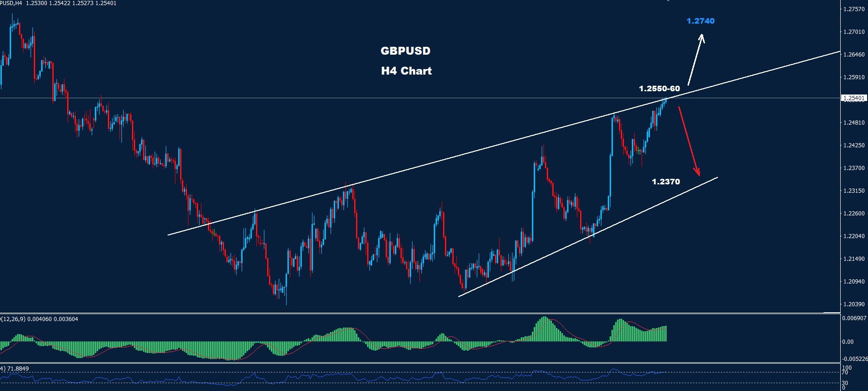Select the 1.2370 support label
The height and width of the screenshot is (391, 868).
pyautogui.click(x=666, y=182)
